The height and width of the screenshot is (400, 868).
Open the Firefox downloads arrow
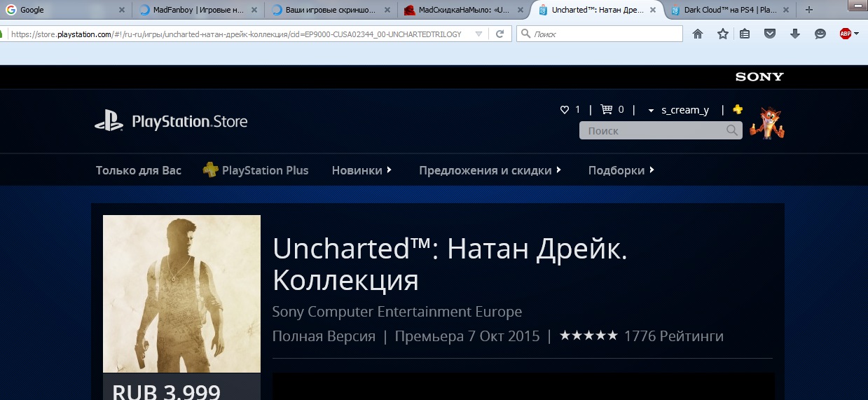pos(795,34)
